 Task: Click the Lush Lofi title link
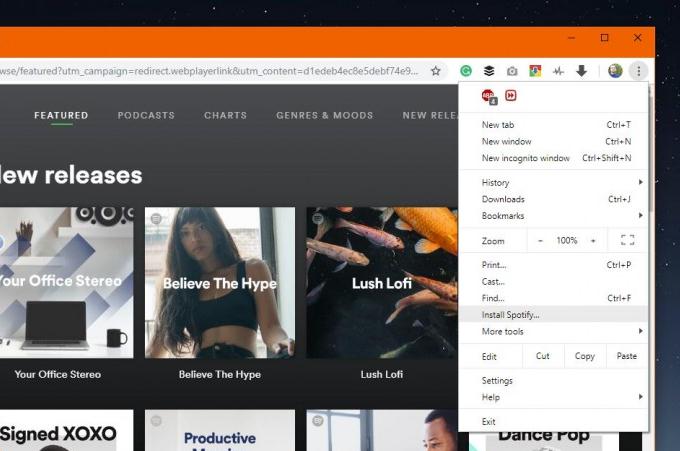382,374
